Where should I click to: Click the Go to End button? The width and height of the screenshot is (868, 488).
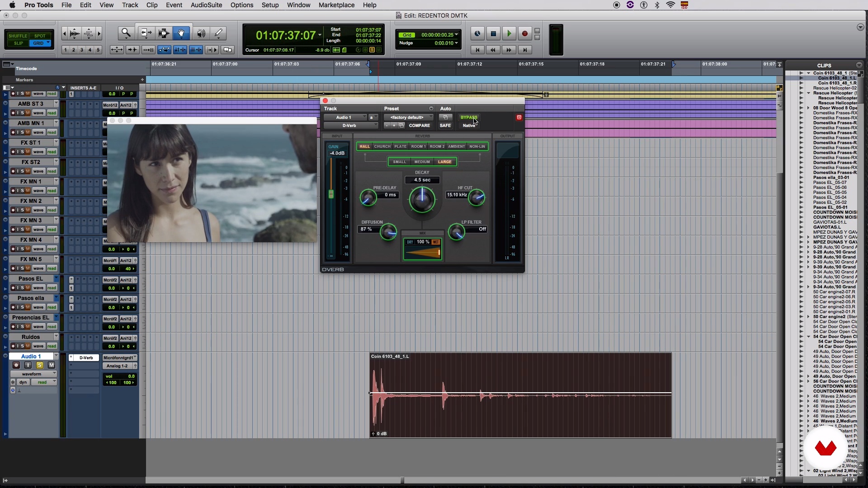pyautogui.click(x=524, y=50)
